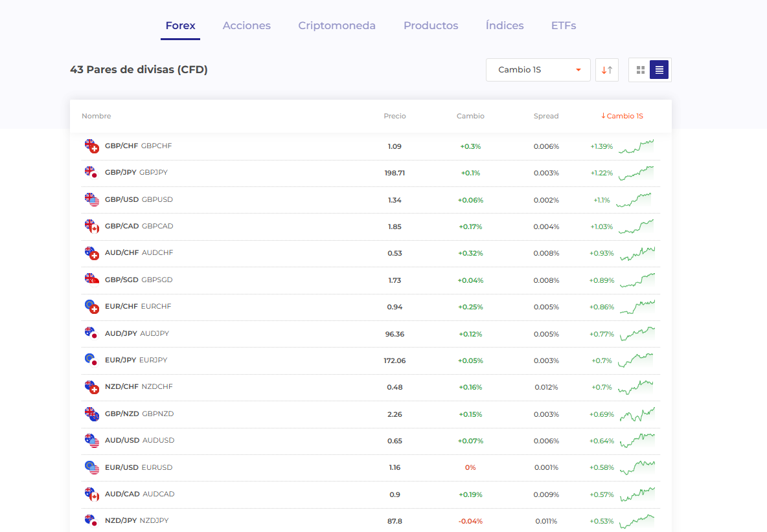Open the Acciones tab

pos(247,26)
